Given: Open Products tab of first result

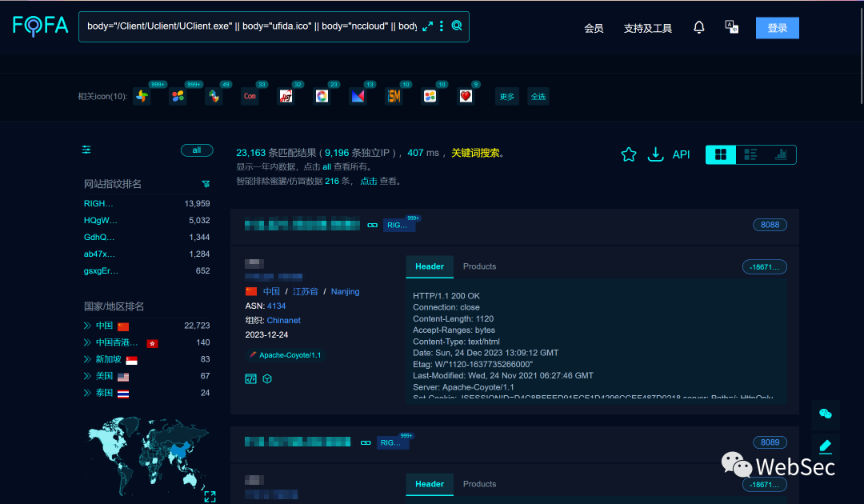Looking at the screenshot, I should click(x=479, y=266).
